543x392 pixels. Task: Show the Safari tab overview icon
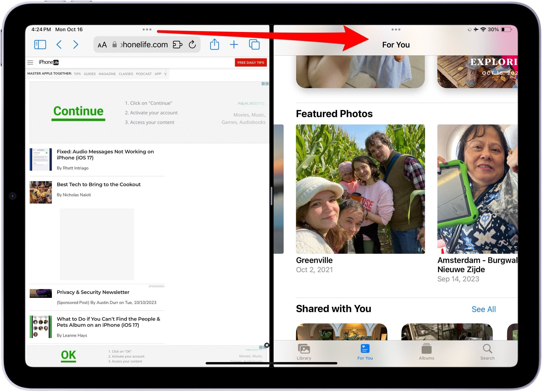coord(255,45)
